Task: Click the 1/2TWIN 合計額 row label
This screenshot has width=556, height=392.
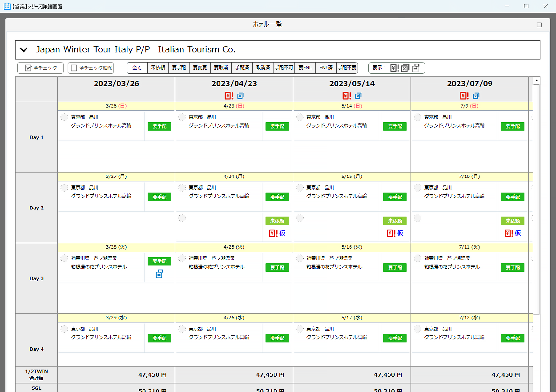Action: tap(36, 375)
